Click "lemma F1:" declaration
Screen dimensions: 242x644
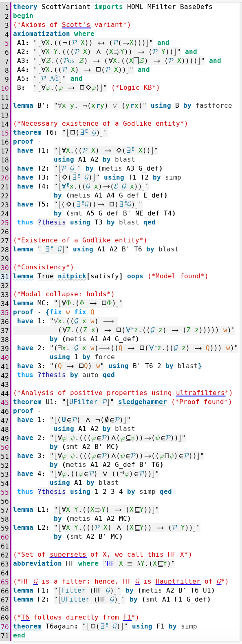coord(31,591)
